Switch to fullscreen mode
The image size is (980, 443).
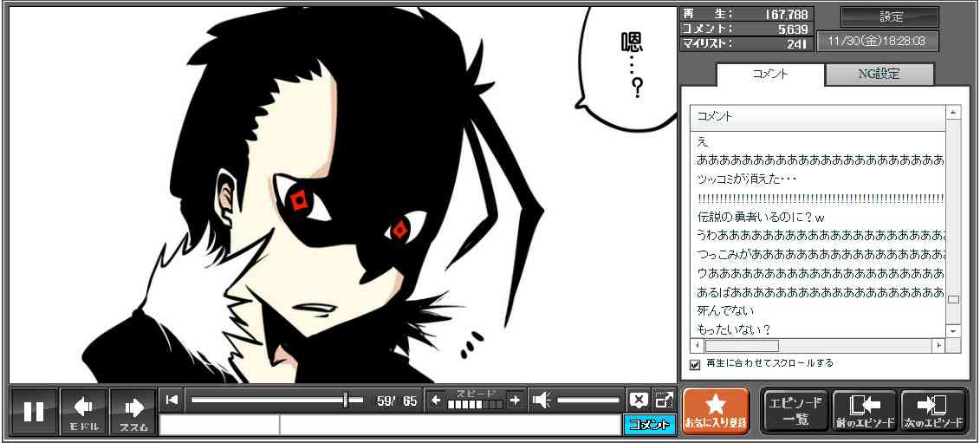tap(664, 400)
